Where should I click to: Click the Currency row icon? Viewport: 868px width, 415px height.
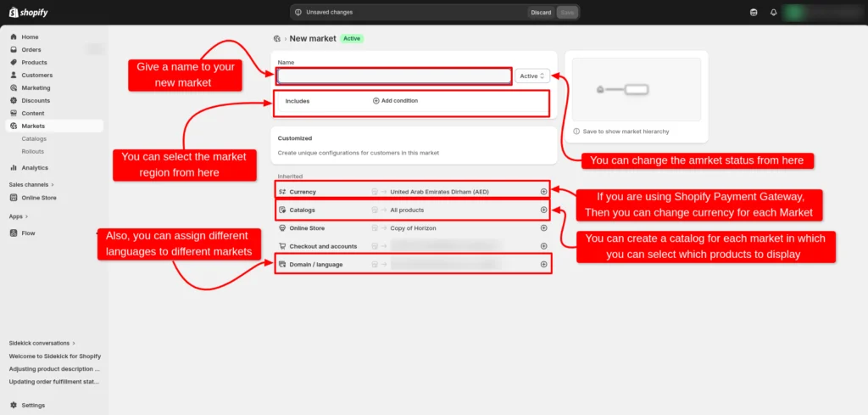point(282,192)
